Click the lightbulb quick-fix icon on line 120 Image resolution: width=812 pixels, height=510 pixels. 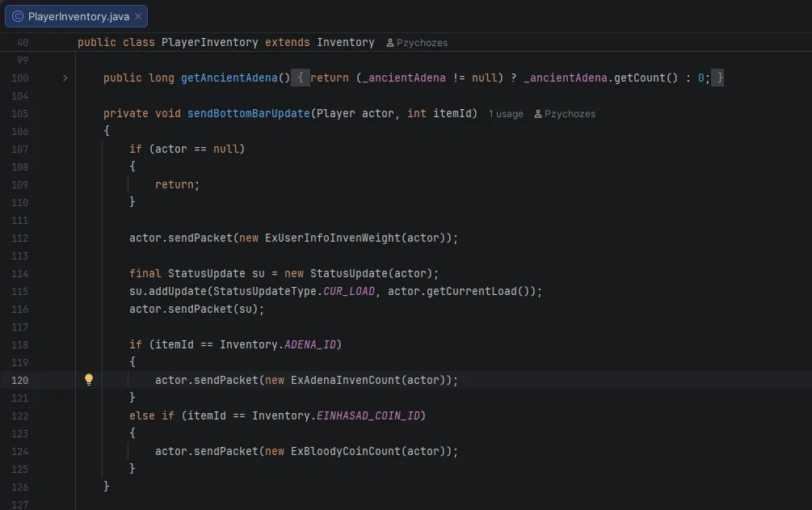point(89,380)
